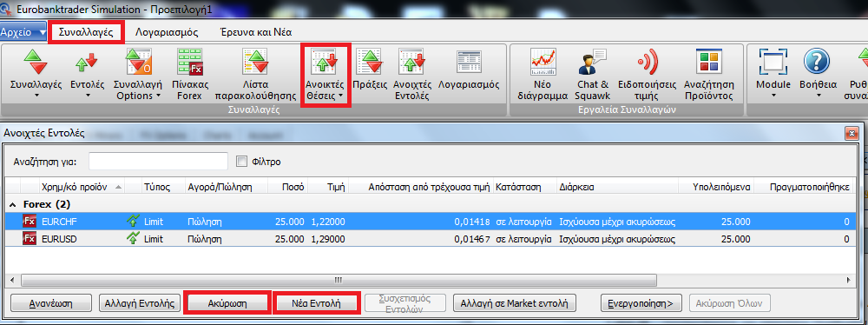Click the Εντολές orders icon
The height and width of the screenshot is (325, 868).
click(87, 62)
